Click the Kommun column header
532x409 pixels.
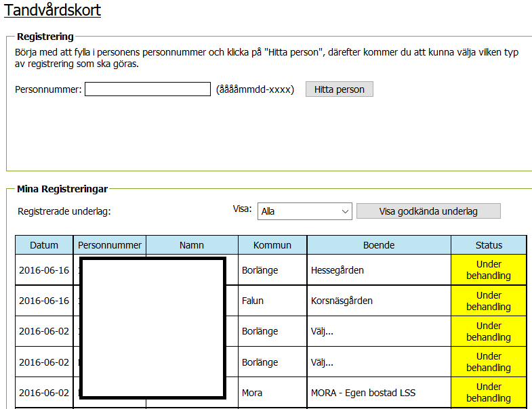pyautogui.click(x=272, y=245)
